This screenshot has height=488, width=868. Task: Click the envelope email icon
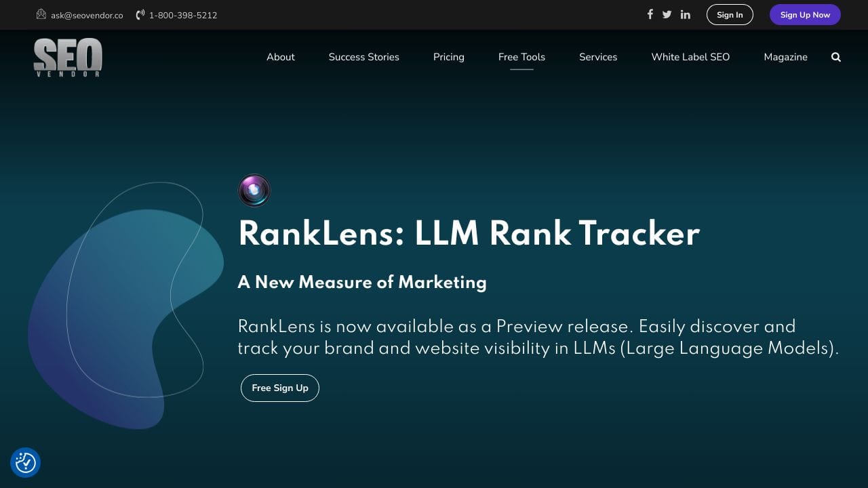(x=41, y=14)
